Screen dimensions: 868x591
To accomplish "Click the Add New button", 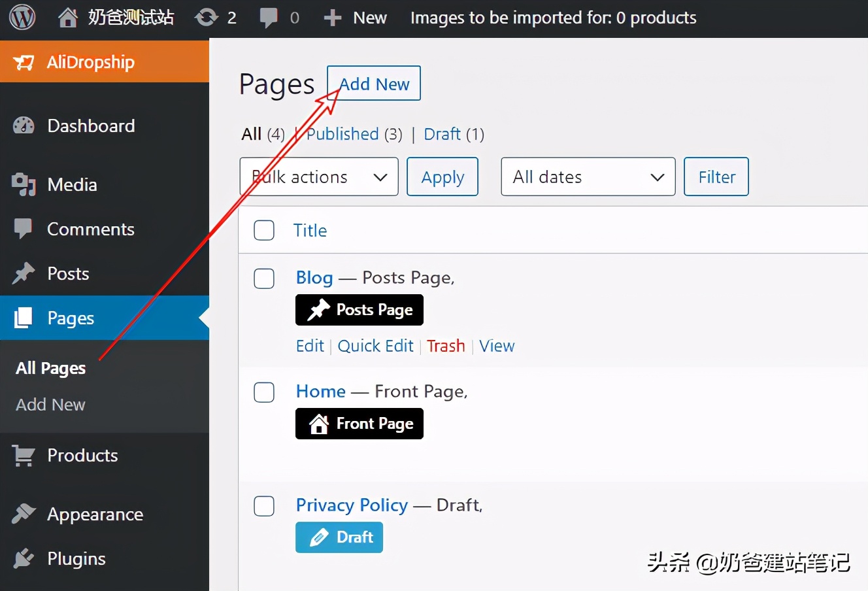I will pos(373,83).
